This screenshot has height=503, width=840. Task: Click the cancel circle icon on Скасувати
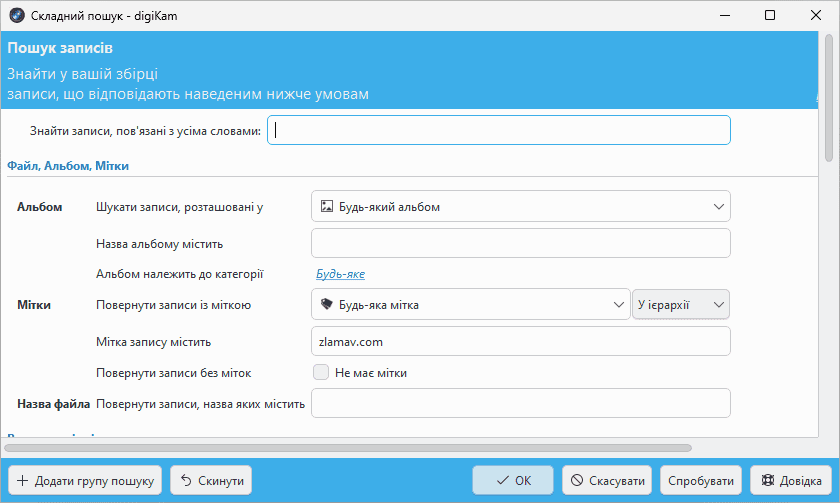(x=576, y=480)
